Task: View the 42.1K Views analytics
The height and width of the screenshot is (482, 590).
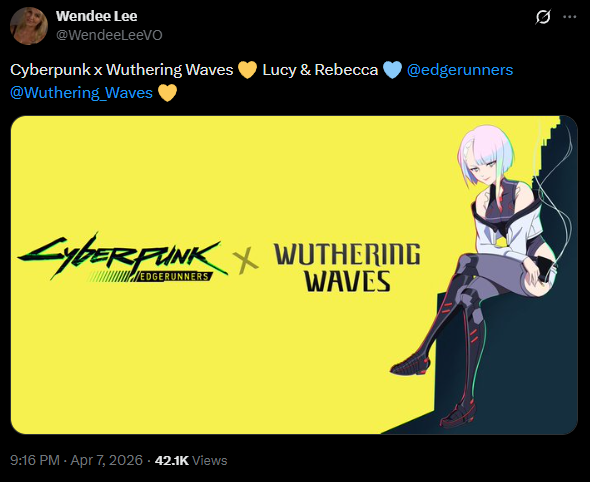Action: 191,460
